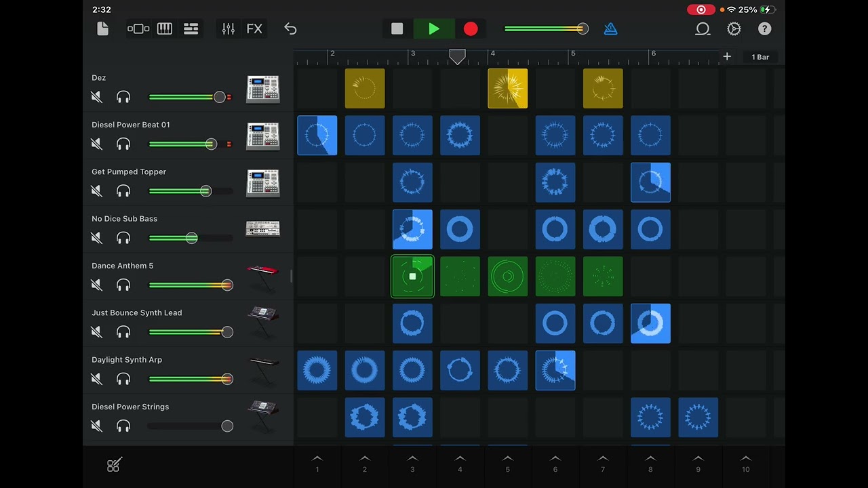Start playback with the green play button

[x=434, y=28]
